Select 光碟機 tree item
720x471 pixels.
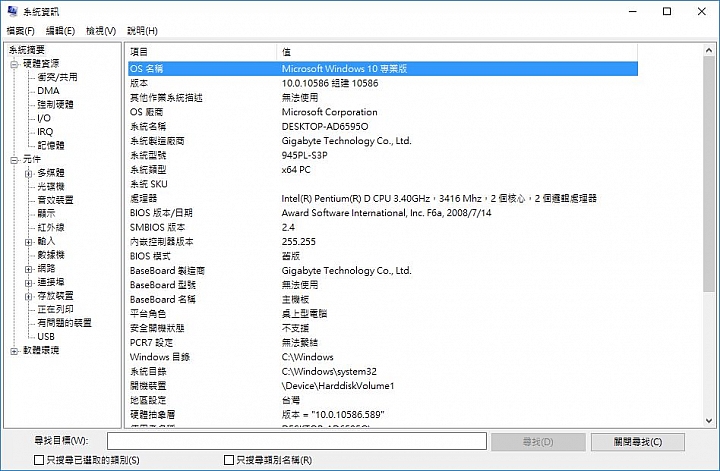[x=51, y=186]
